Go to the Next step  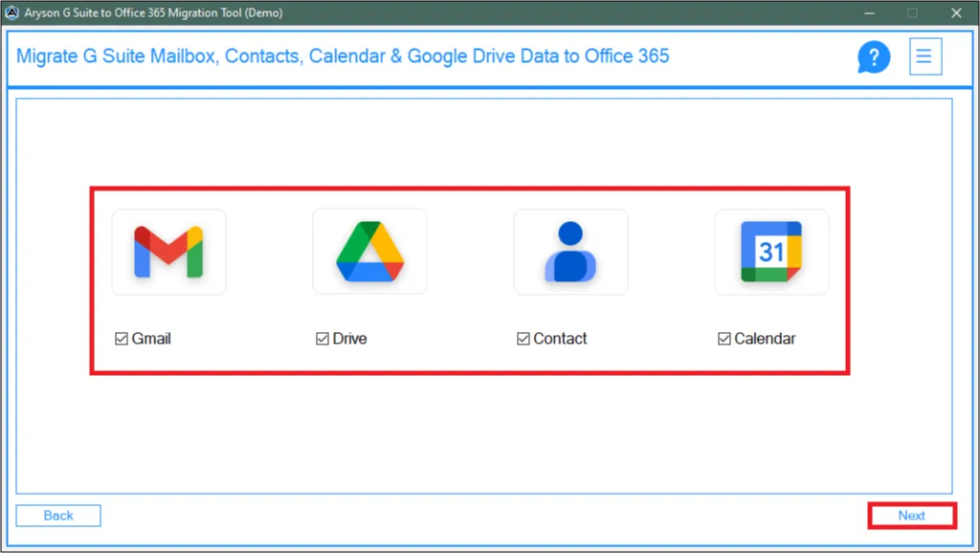[912, 516]
